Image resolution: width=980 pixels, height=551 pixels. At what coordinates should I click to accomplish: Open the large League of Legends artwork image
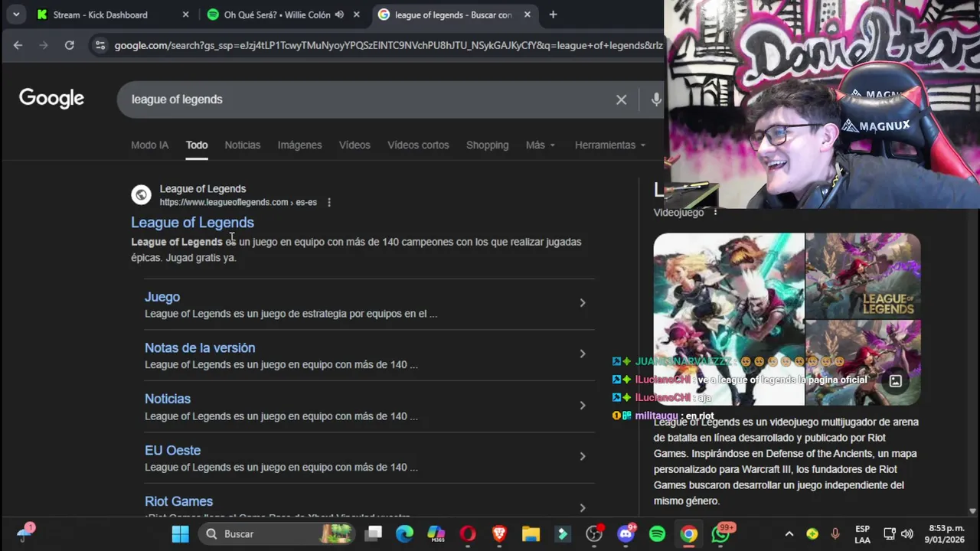pos(729,319)
